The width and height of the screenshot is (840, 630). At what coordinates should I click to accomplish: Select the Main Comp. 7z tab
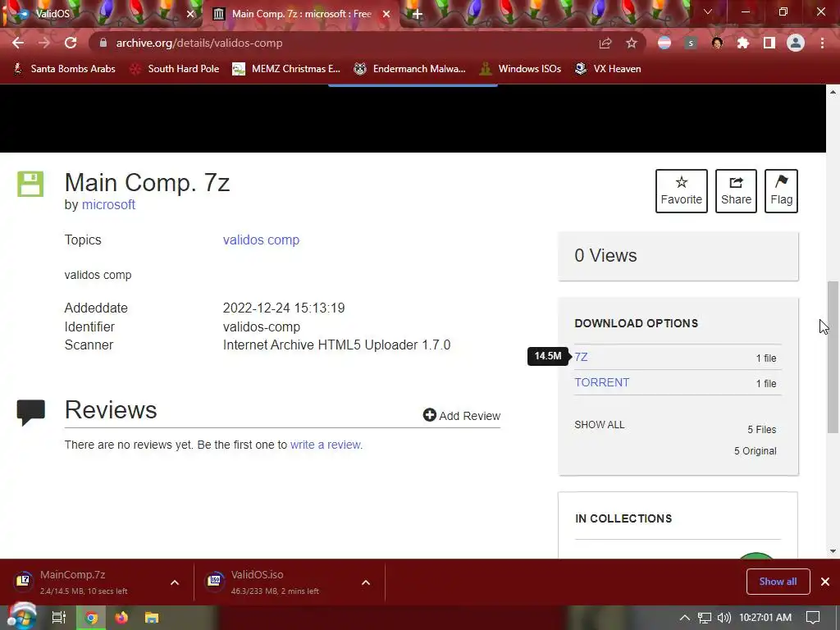pyautogui.click(x=302, y=14)
